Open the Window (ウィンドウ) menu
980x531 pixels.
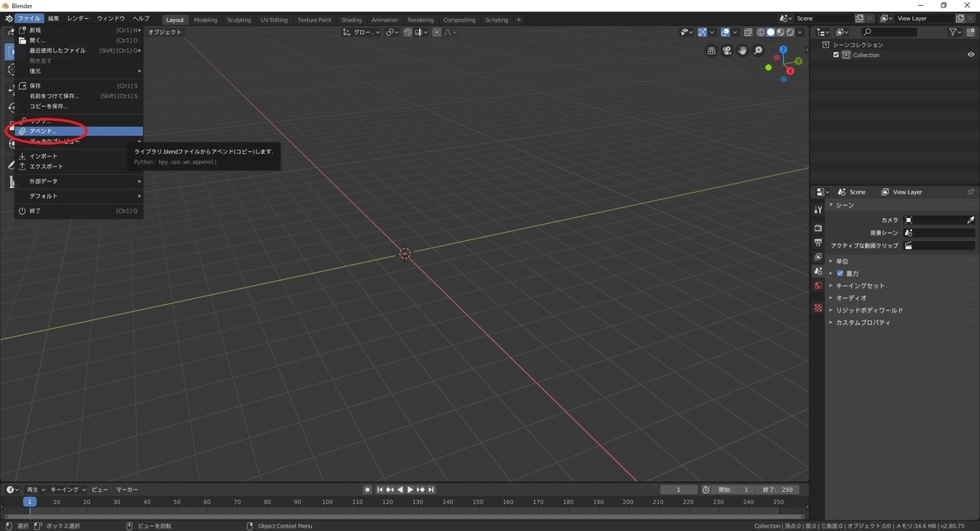pos(111,19)
